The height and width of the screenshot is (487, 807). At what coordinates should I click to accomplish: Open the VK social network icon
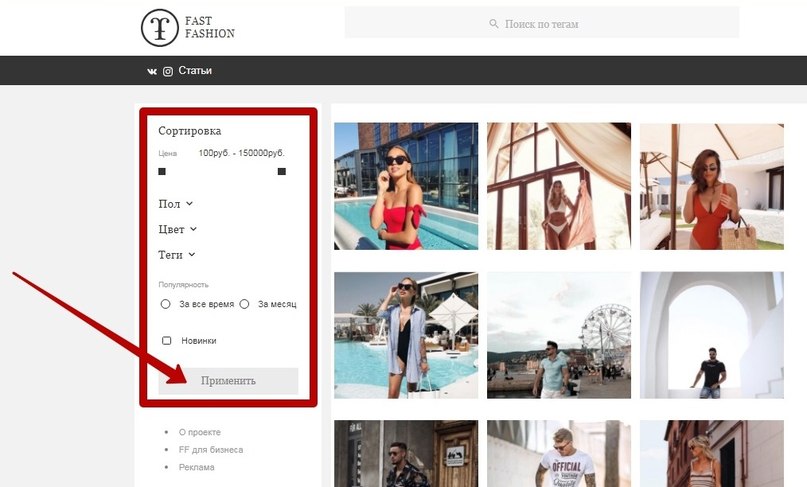point(152,71)
